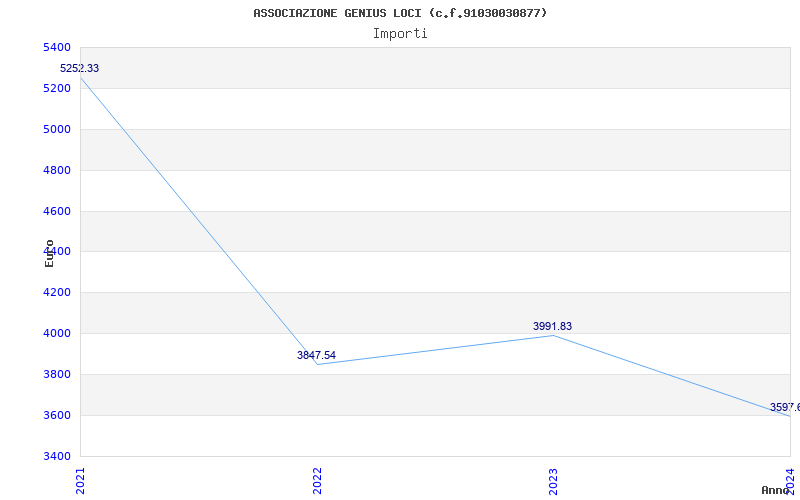Click the 5000 y-axis tick label

point(57,129)
